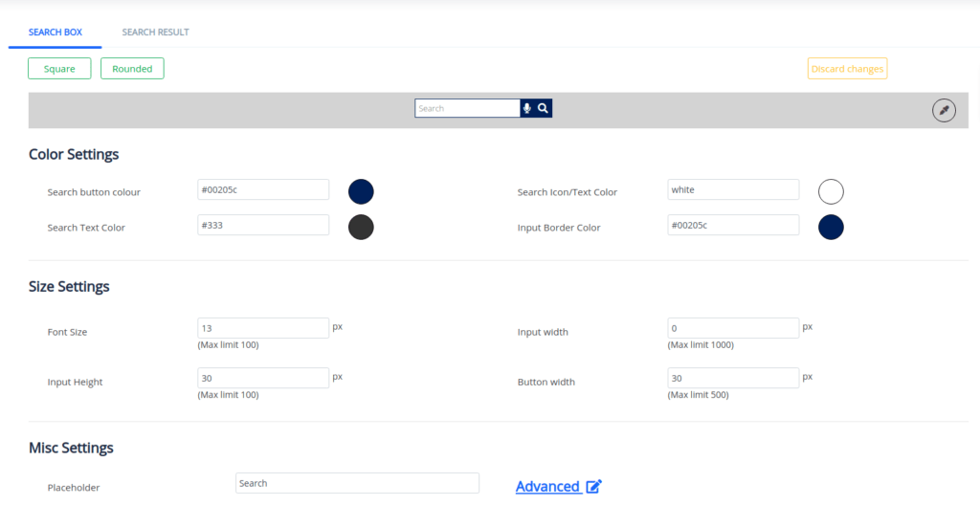Choose the Square style button
Viewport: 980px width, 527px height.
pyautogui.click(x=59, y=69)
